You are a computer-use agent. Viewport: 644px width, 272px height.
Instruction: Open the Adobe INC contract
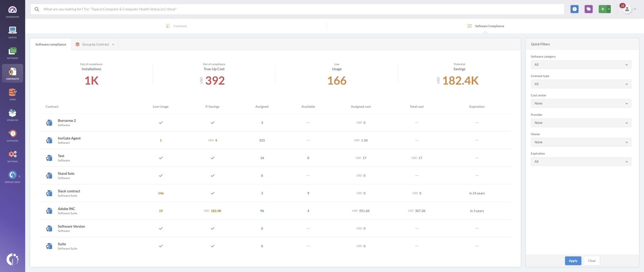tap(66, 209)
